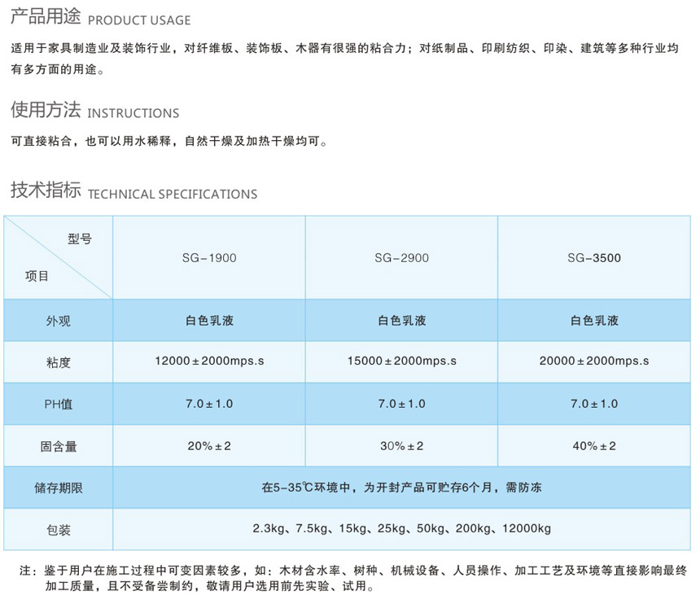Select the SG-1900 model column header
This screenshot has width=700, height=604.
click(209, 257)
